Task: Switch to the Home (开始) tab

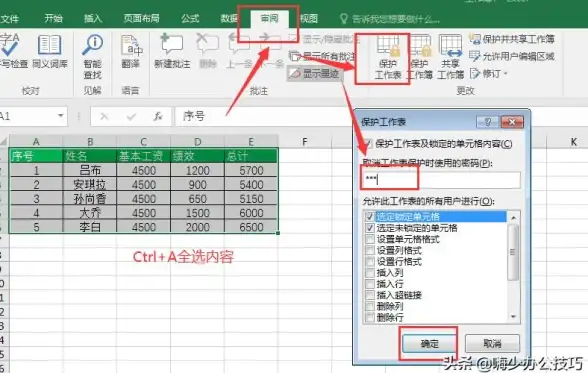Action: [53, 18]
